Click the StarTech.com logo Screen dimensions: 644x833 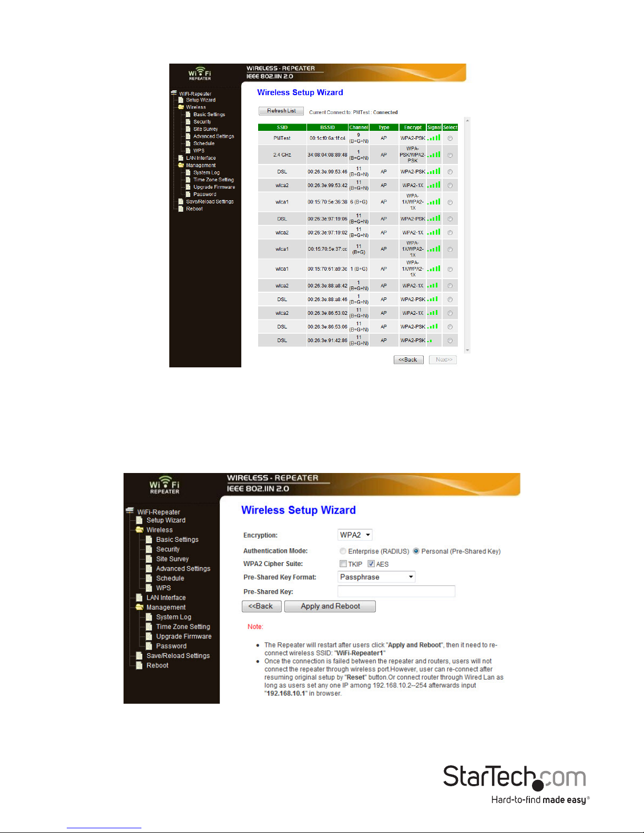click(x=516, y=784)
